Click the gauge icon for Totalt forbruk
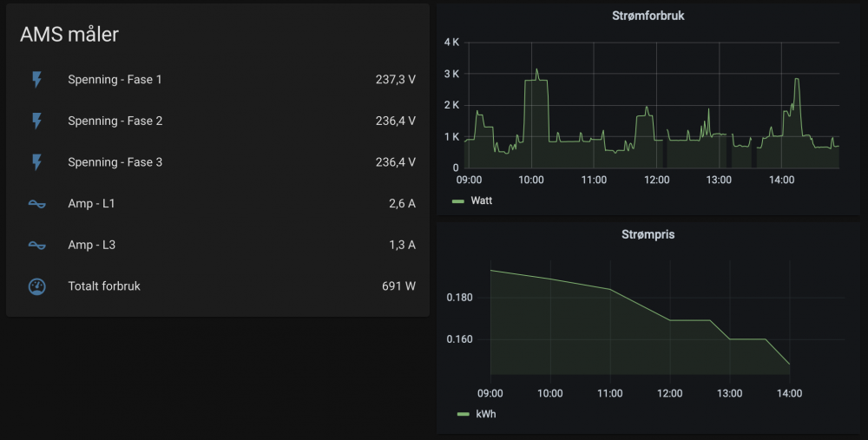868x440 pixels. tap(36, 286)
